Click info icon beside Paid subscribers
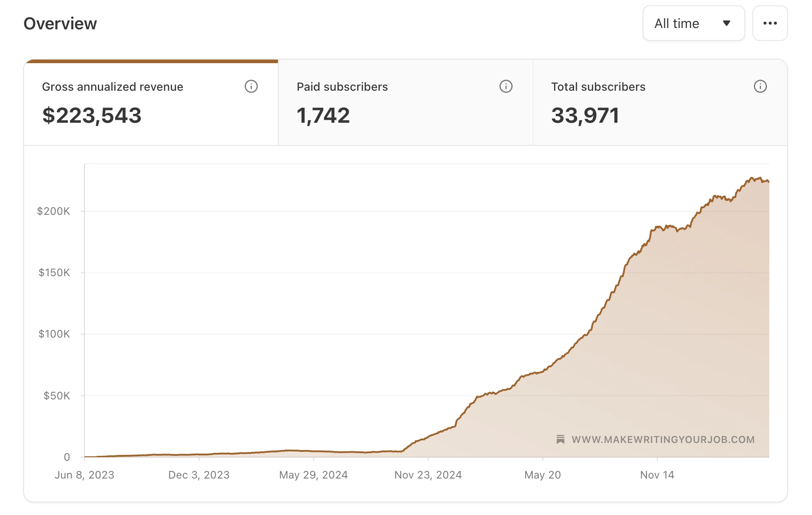This screenshot has height=515, width=812. click(506, 86)
